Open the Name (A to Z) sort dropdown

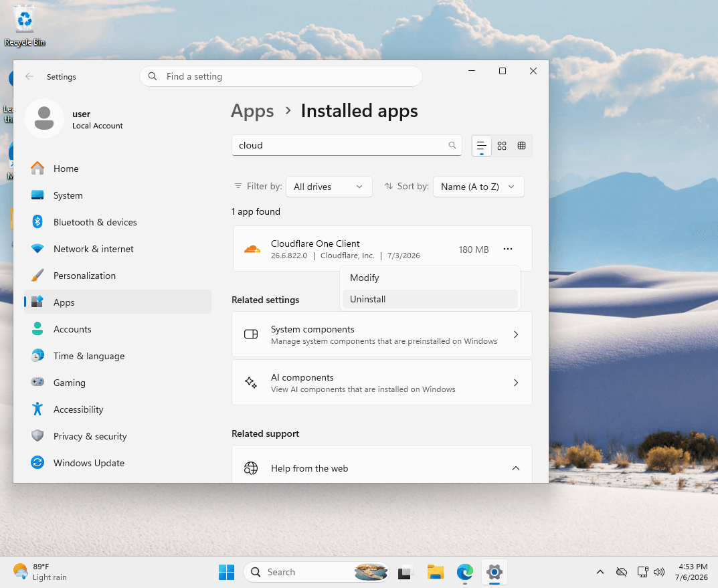(478, 187)
